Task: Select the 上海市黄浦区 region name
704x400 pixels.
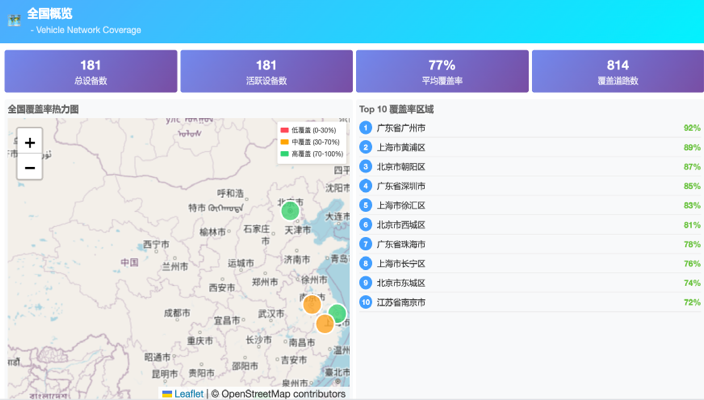Action: point(401,147)
